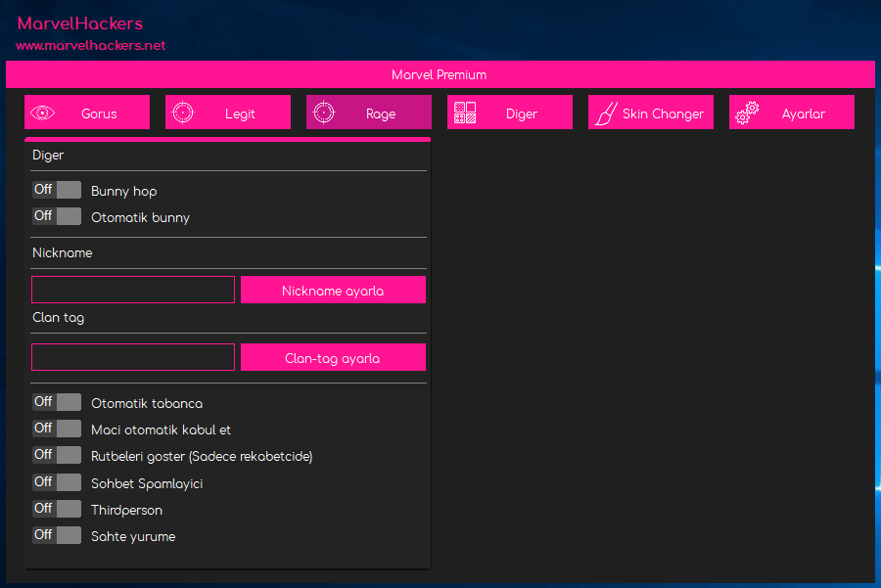This screenshot has width=881, height=588.
Task: Enable Otomatik tabanca toggle
Action: tap(57, 401)
